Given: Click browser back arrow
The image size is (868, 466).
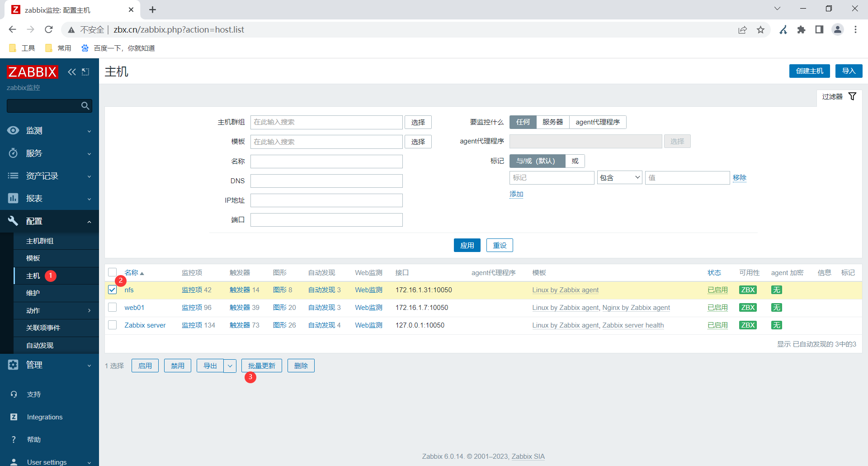Looking at the screenshot, I should click(x=12, y=29).
